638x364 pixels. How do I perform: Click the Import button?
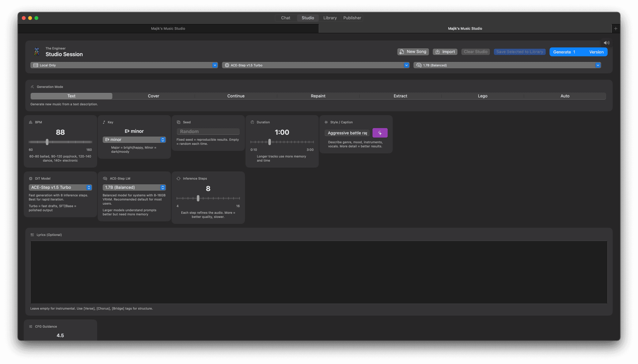point(445,52)
